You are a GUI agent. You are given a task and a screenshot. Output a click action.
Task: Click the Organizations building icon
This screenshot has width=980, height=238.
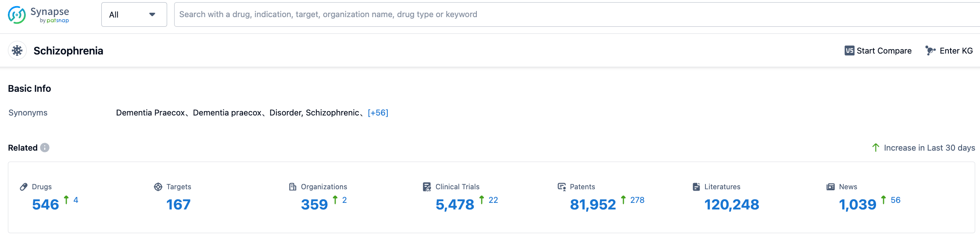point(293,187)
